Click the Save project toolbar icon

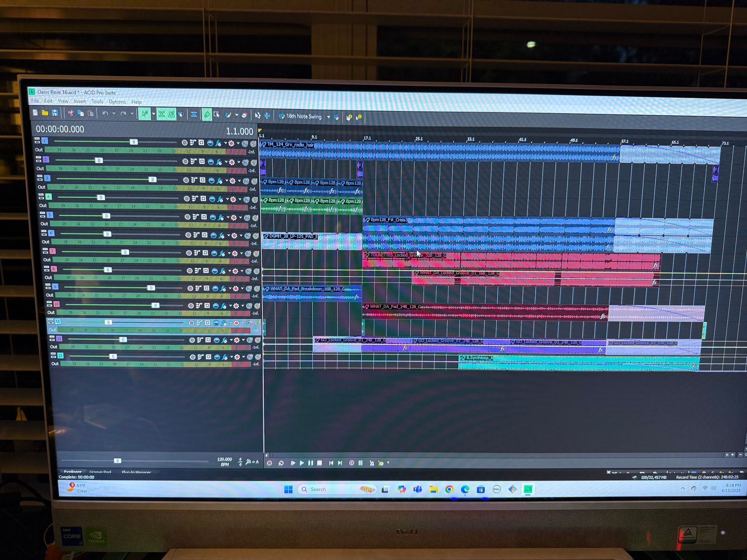click(55, 113)
